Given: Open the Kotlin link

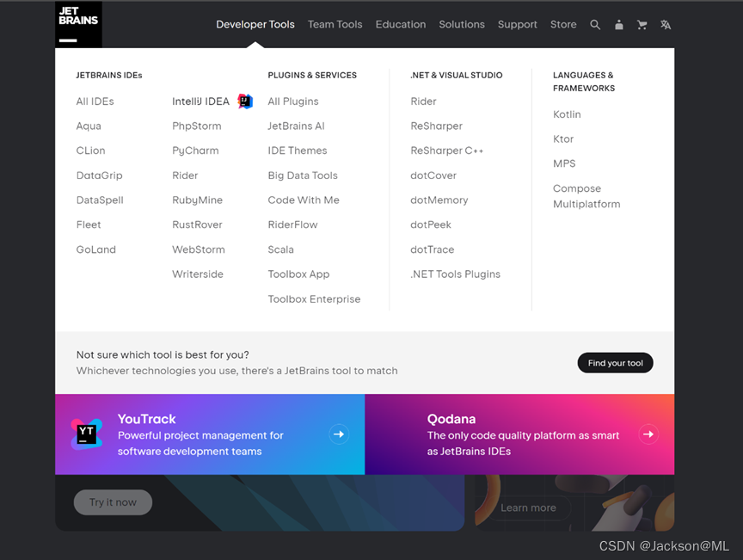Looking at the screenshot, I should click(567, 114).
